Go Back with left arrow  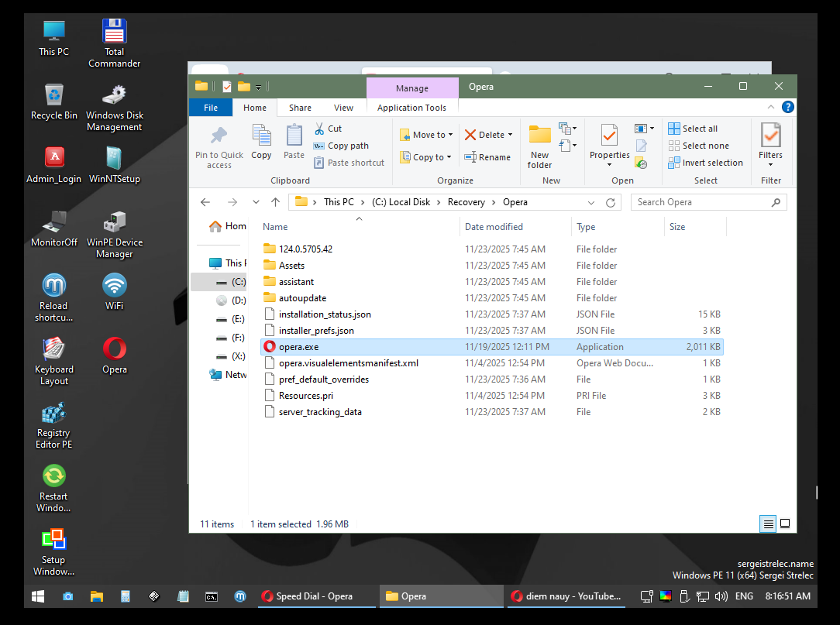(205, 202)
